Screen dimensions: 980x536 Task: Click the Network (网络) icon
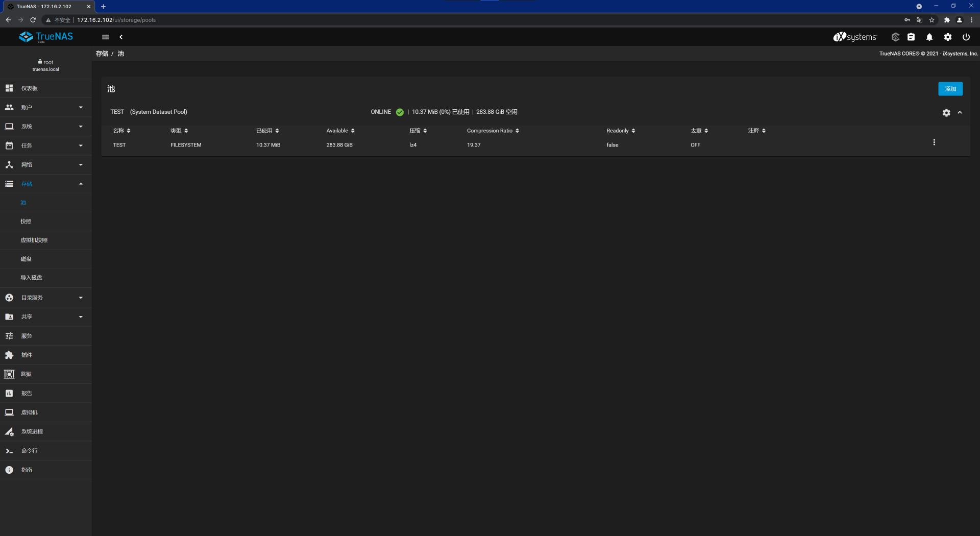pyautogui.click(x=9, y=165)
